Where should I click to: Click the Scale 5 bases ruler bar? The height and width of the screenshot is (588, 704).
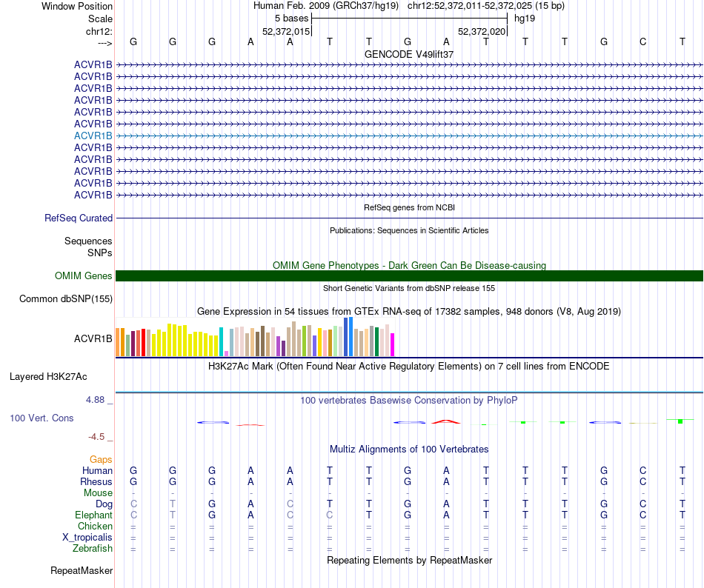point(410,19)
